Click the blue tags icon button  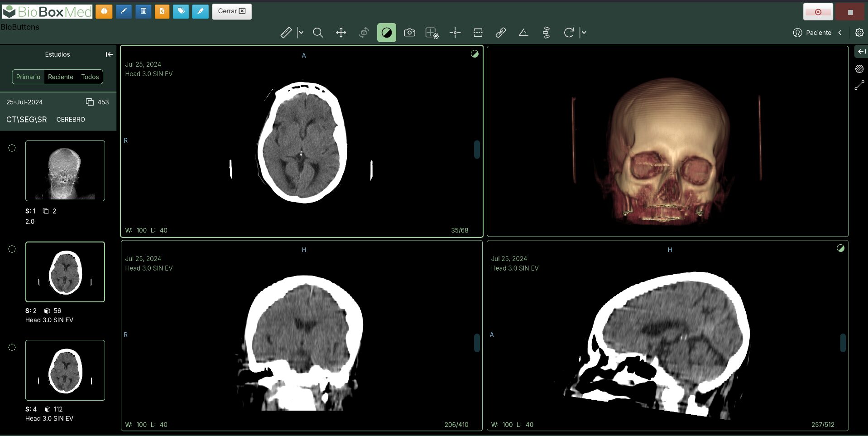click(x=181, y=11)
